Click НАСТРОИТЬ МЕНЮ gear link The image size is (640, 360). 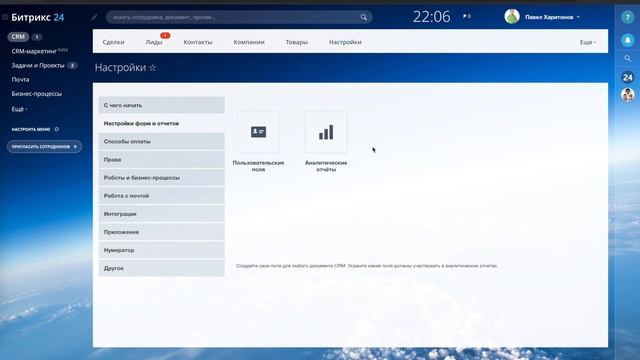[35, 129]
